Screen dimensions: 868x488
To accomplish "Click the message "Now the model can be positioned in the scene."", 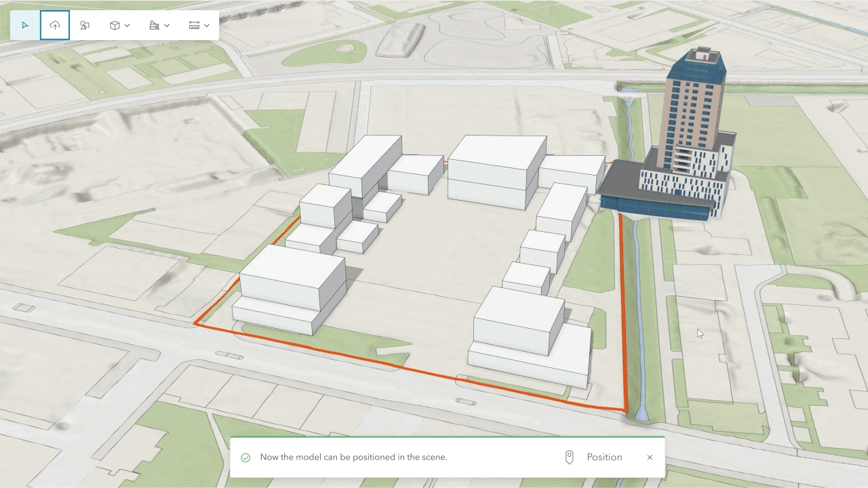I will click(353, 457).
